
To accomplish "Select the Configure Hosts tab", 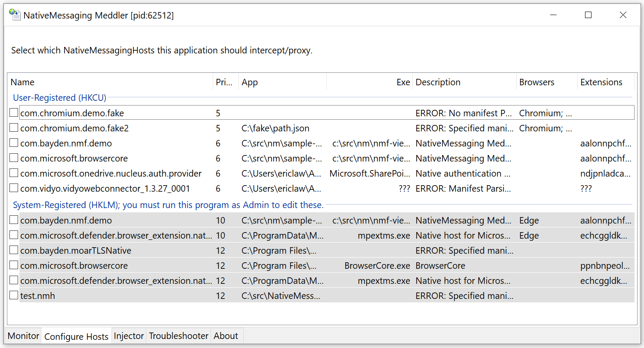I will click(x=76, y=336).
